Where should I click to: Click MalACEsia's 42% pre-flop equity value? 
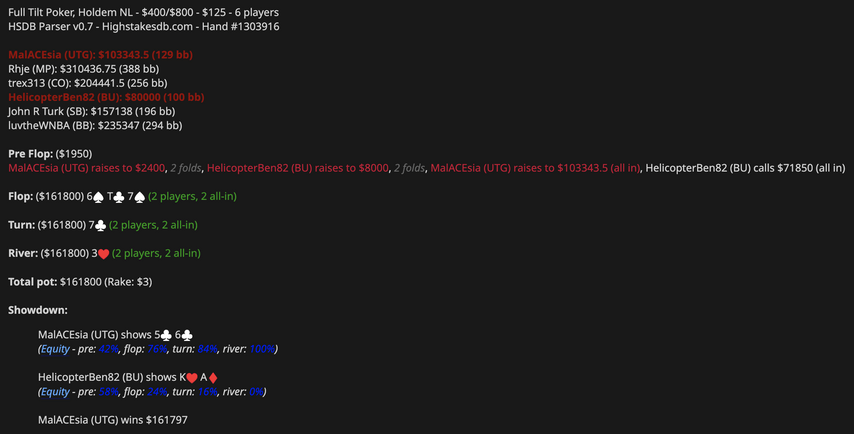(x=109, y=349)
